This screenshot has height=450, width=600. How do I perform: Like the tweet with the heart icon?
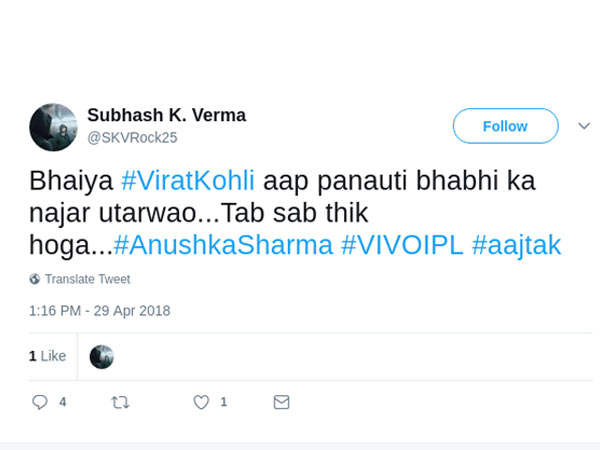coord(201,402)
